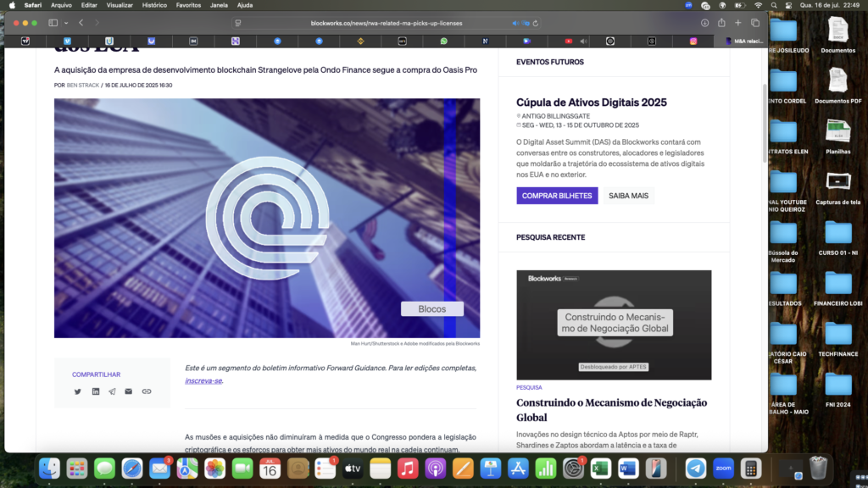Select the FNI 2024 desktop folder
This screenshot has height=488, width=868.
click(838, 390)
